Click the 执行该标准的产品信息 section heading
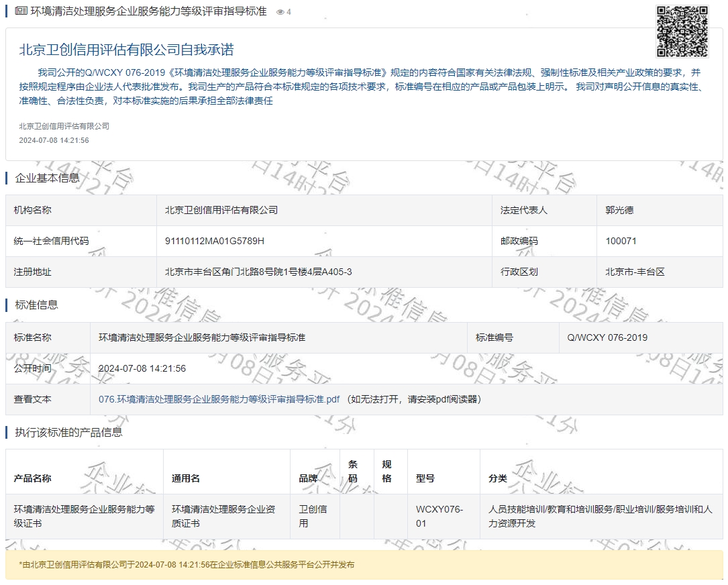 (68, 433)
